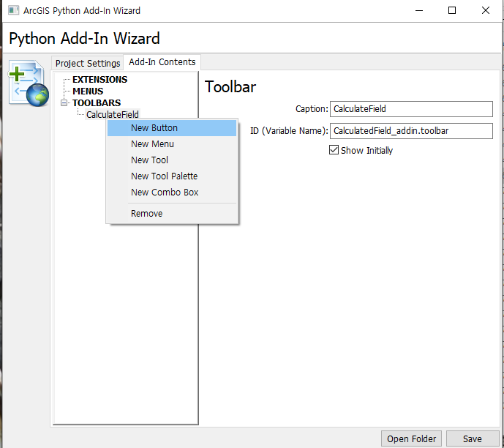504x448 pixels.
Task: Maximize the wizard window
Action: (452, 10)
